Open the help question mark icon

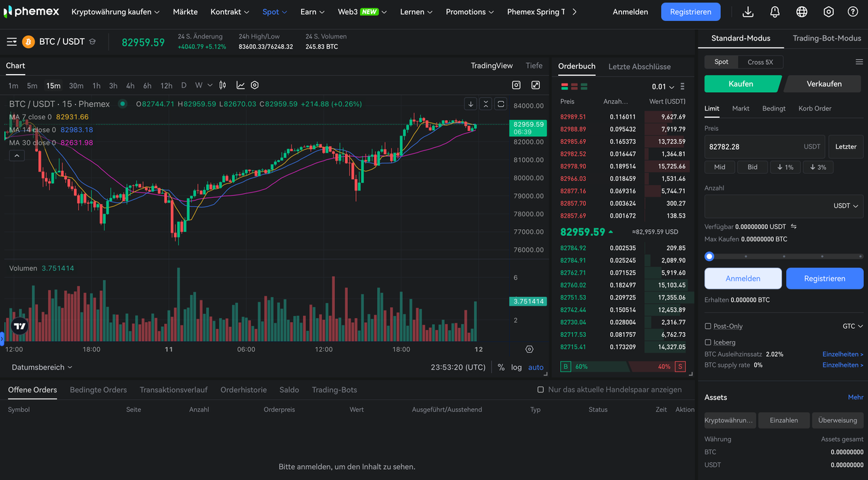[853, 12]
